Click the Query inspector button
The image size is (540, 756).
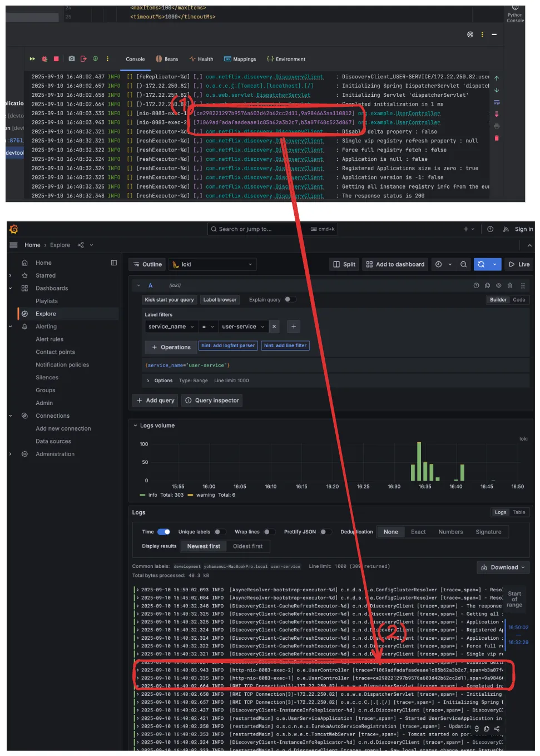coord(212,401)
